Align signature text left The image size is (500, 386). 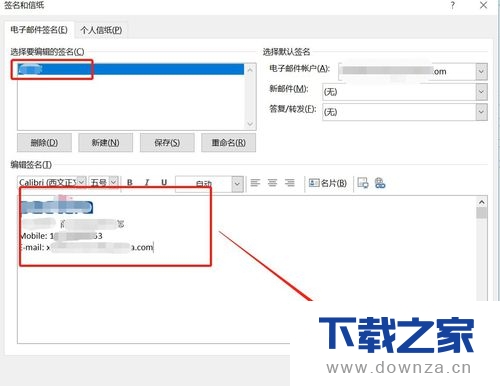tap(255, 183)
